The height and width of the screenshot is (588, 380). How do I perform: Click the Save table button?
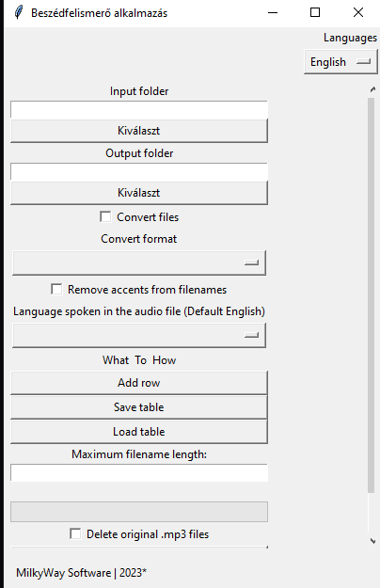(x=139, y=407)
